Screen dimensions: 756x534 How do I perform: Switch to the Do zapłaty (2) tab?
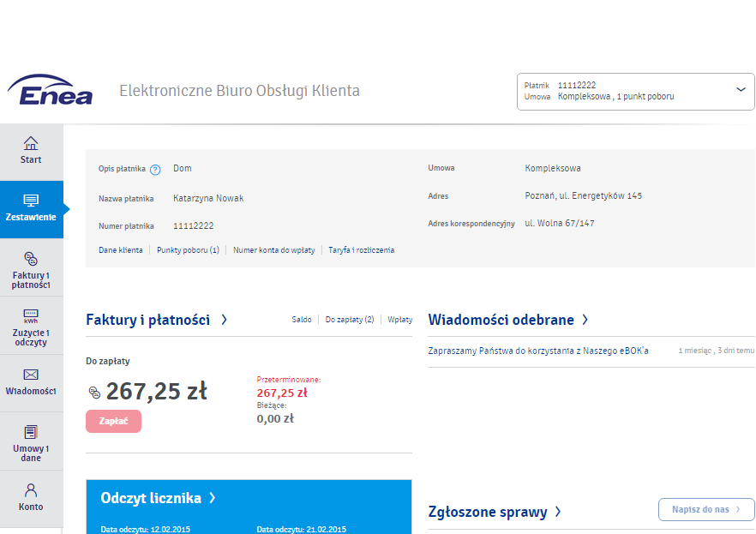(350, 320)
